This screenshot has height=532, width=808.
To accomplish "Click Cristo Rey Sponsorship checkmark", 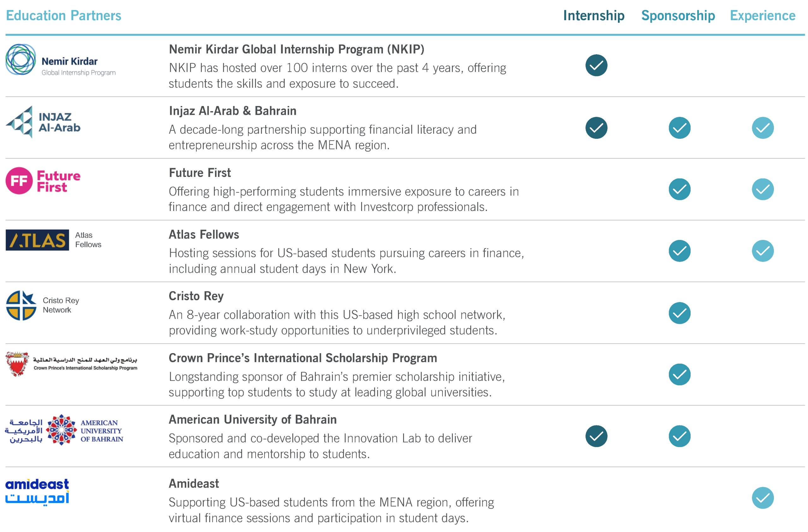I will [x=679, y=313].
